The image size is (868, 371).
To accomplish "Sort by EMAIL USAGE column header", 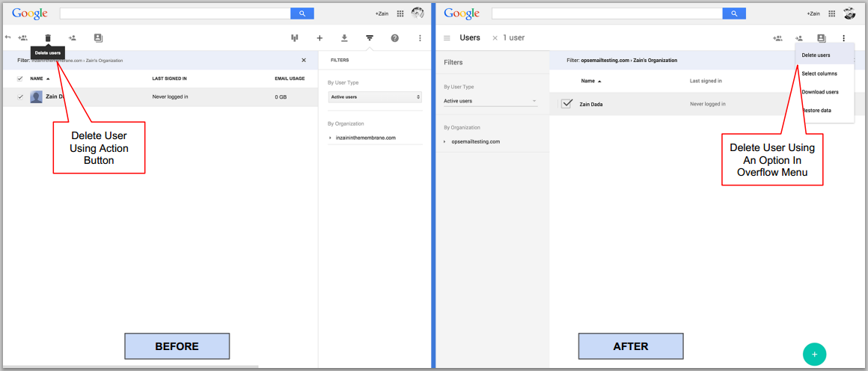I will click(x=290, y=79).
